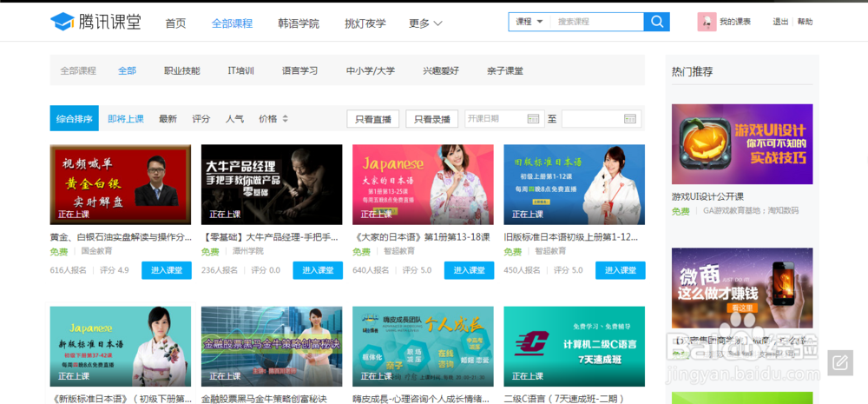The height and width of the screenshot is (404, 868).
Task: Click the floating feedback edit icon
Action: coord(840,363)
